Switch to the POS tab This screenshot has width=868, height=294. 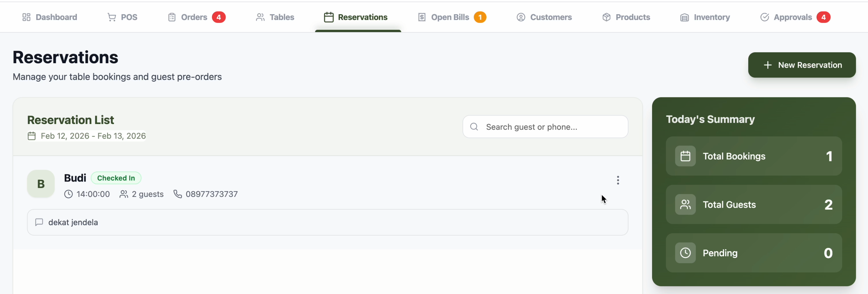(122, 17)
